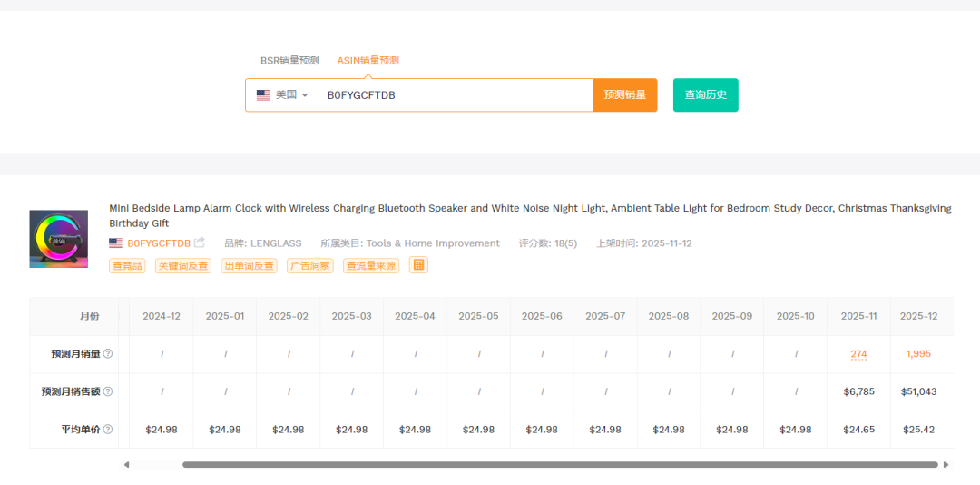Select the ASIN销量预测 tab
The width and height of the screenshot is (980, 485).
[367, 61]
